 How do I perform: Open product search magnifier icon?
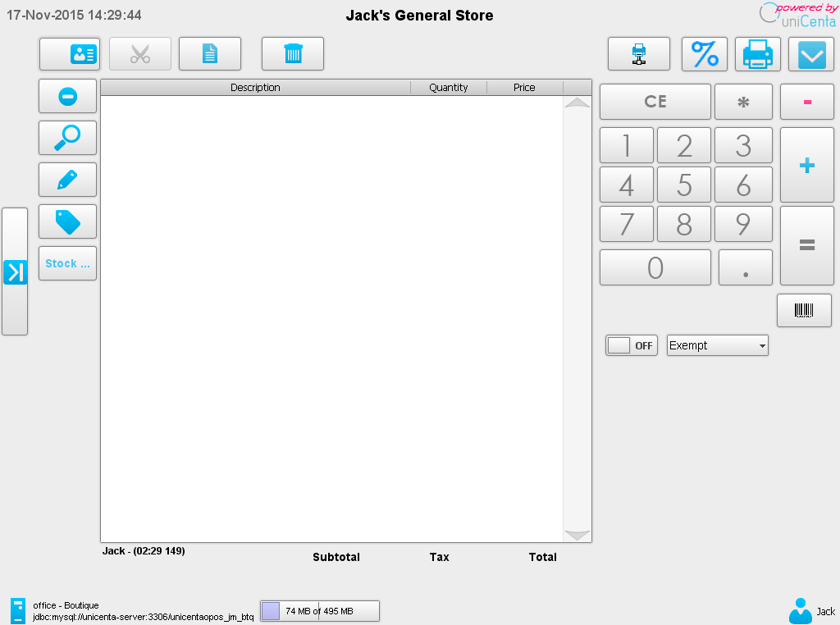click(67, 138)
